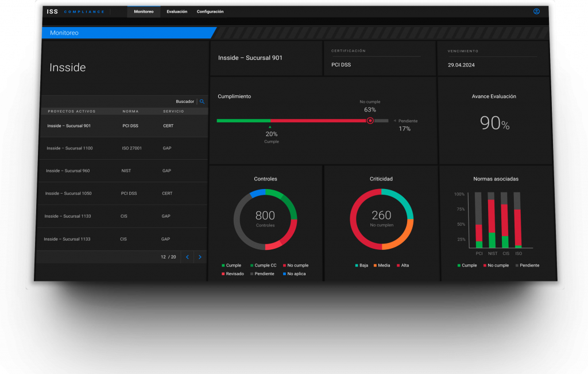Click the Buscador search label
The image size is (588, 374).
(x=184, y=101)
